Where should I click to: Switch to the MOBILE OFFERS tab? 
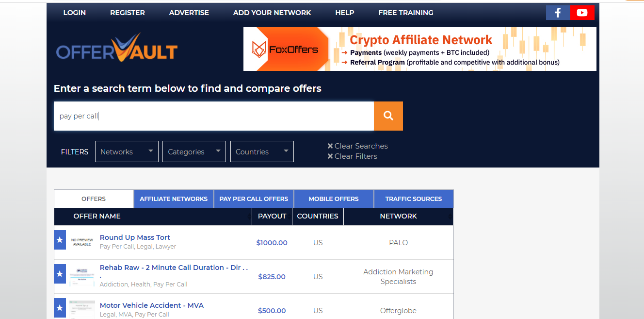pos(334,199)
